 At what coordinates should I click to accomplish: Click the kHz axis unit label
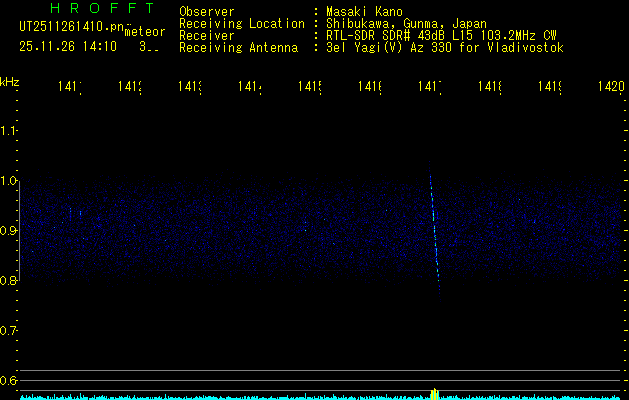pos(9,80)
